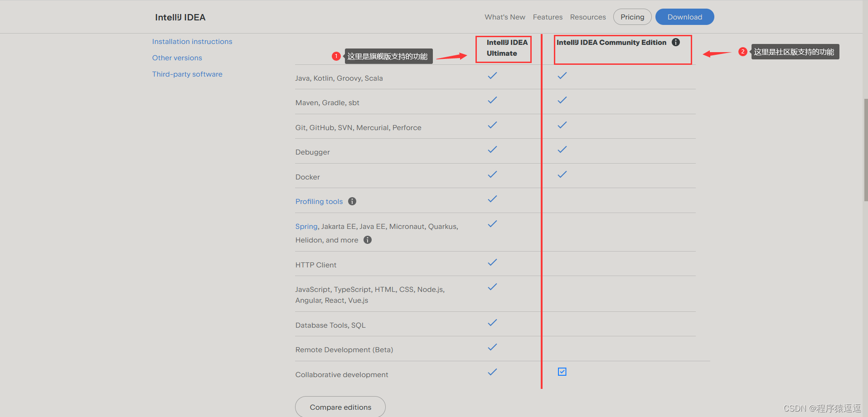Click the blue Download button
Screen dimensions: 868x417
click(x=685, y=17)
